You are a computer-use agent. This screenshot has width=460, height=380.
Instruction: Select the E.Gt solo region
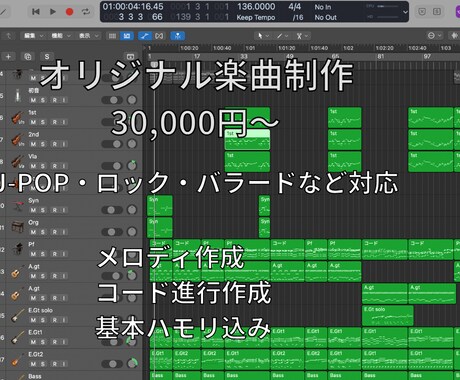click(x=388, y=316)
